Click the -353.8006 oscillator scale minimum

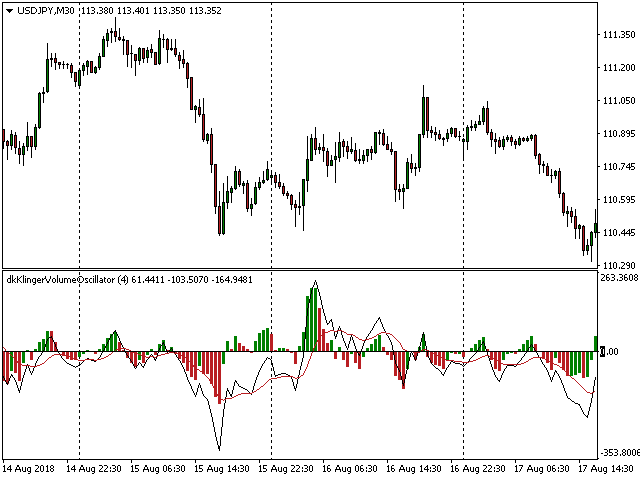[x=620, y=453]
